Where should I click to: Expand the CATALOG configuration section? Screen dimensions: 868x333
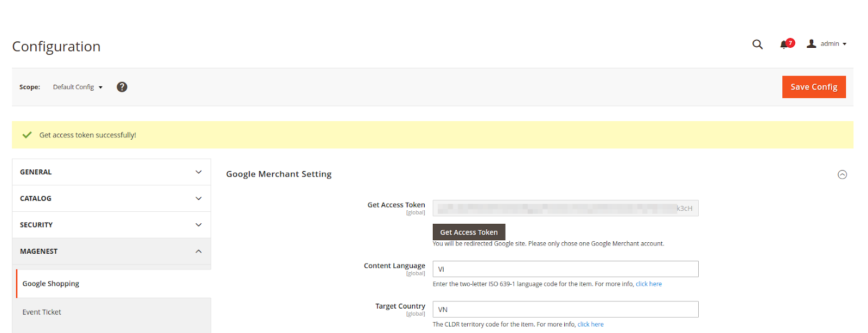(x=112, y=199)
